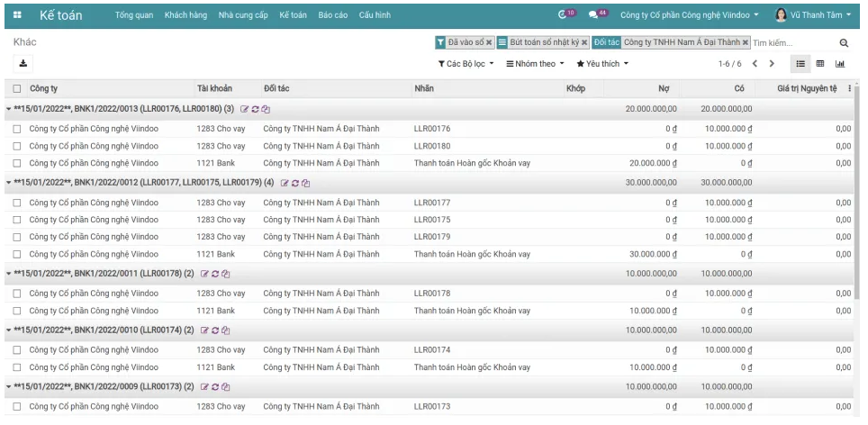The height and width of the screenshot is (425, 868).
Task: Click edit icon on BNK1/2022/0013 group
Action: coord(244,109)
